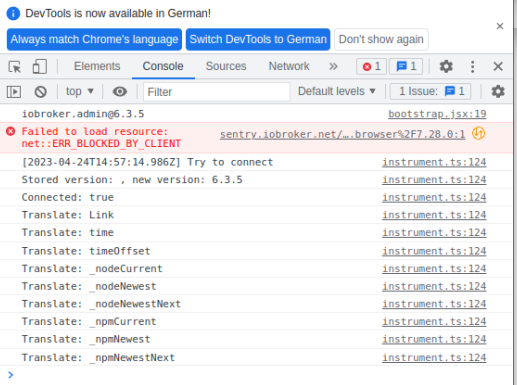
Task: Clear the console
Action: coord(41,92)
